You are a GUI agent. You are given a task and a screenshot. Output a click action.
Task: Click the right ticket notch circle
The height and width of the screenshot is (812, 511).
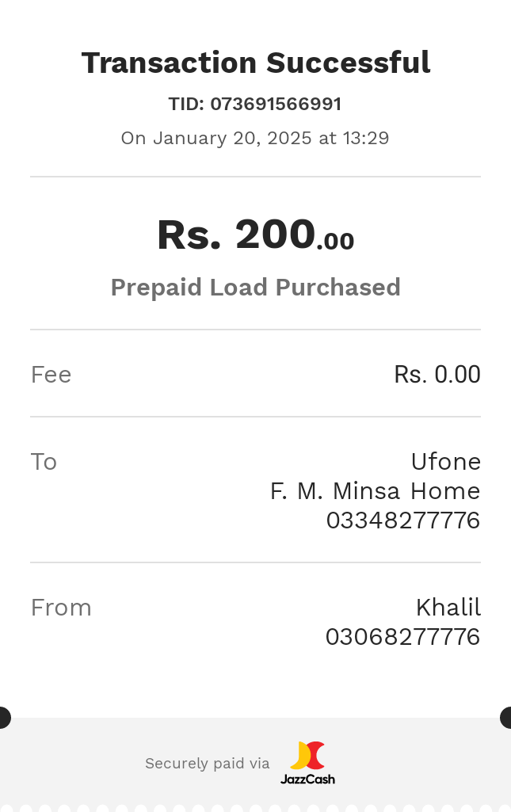point(507,718)
